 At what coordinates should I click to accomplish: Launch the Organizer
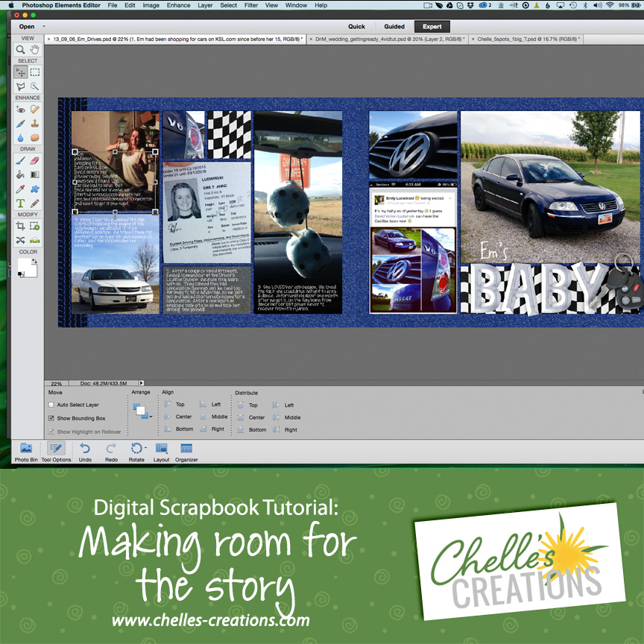tap(186, 452)
